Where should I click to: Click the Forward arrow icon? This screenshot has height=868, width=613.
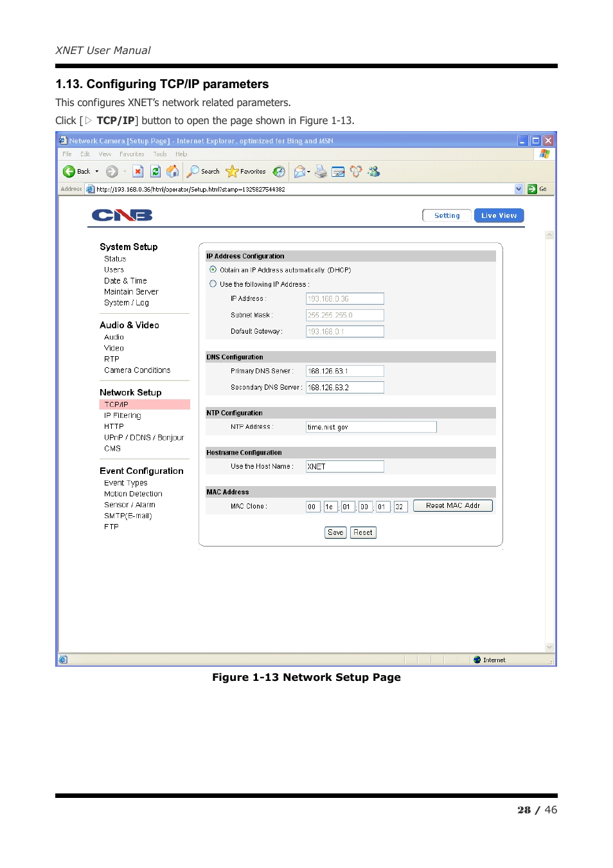click(x=112, y=172)
